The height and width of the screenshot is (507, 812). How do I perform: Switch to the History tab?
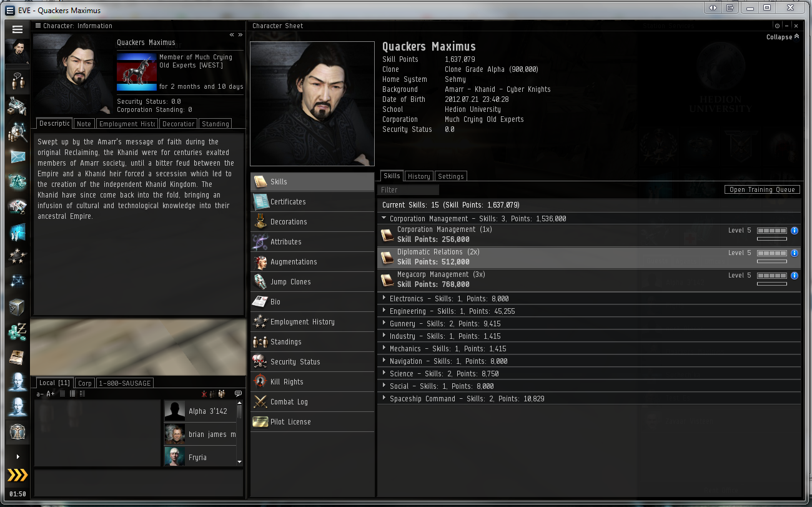click(x=418, y=176)
